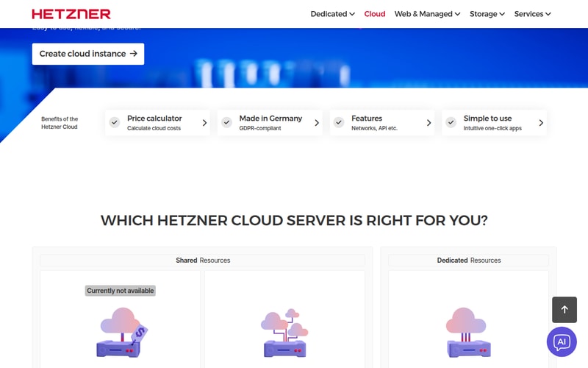This screenshot has width=588, height=368.
Task: Click the Hetzner logo
Action: click(71, 14)
